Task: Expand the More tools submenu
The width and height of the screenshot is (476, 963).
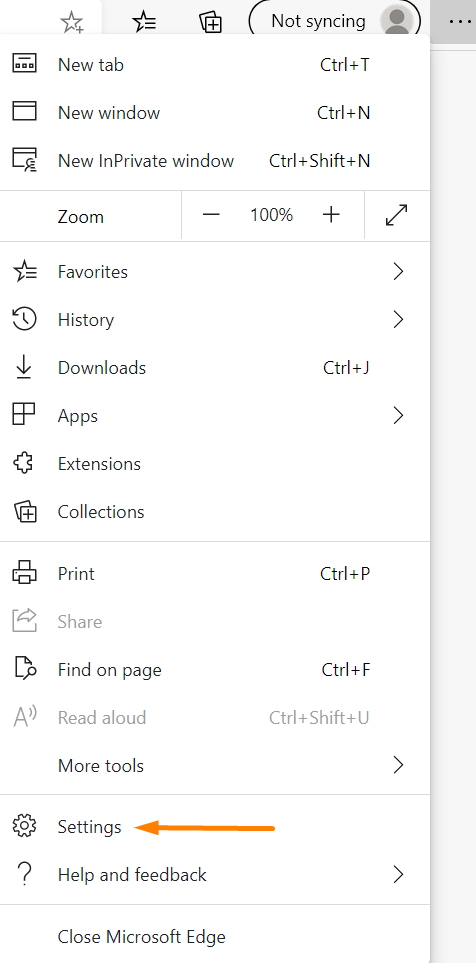Action: pos(215,765)
